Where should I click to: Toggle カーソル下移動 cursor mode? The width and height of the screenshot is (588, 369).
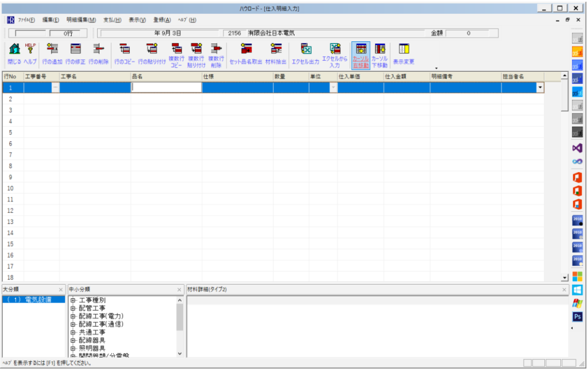[x=380, y=53]
